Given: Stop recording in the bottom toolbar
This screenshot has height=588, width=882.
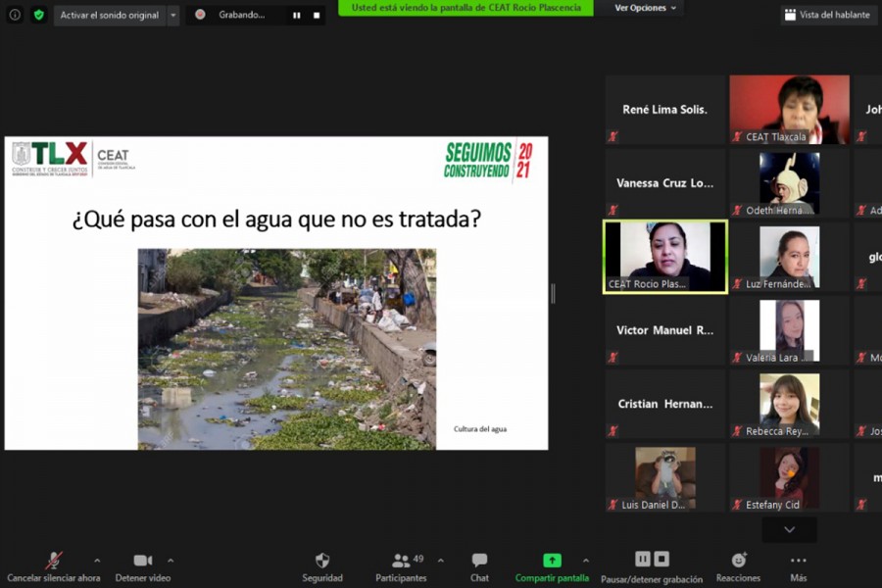Looking at the screenshot, I should (661, 560).
